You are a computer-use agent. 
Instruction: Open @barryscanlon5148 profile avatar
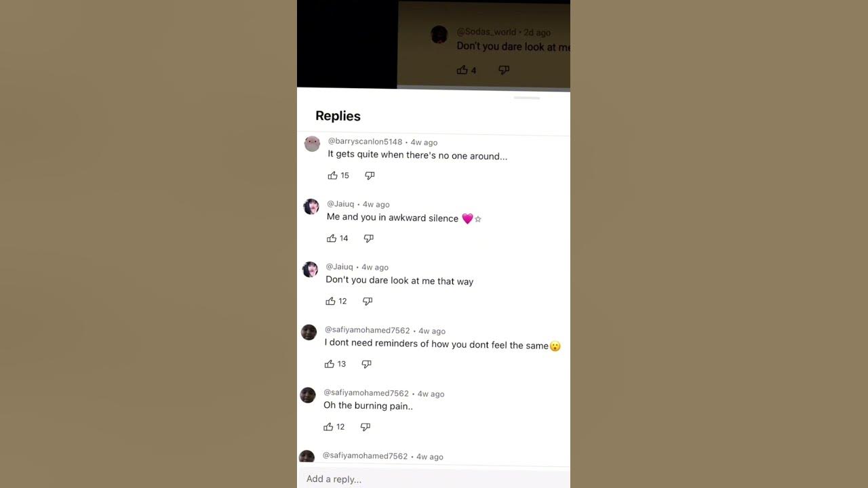pyautogui.click(x=312, y=144)
